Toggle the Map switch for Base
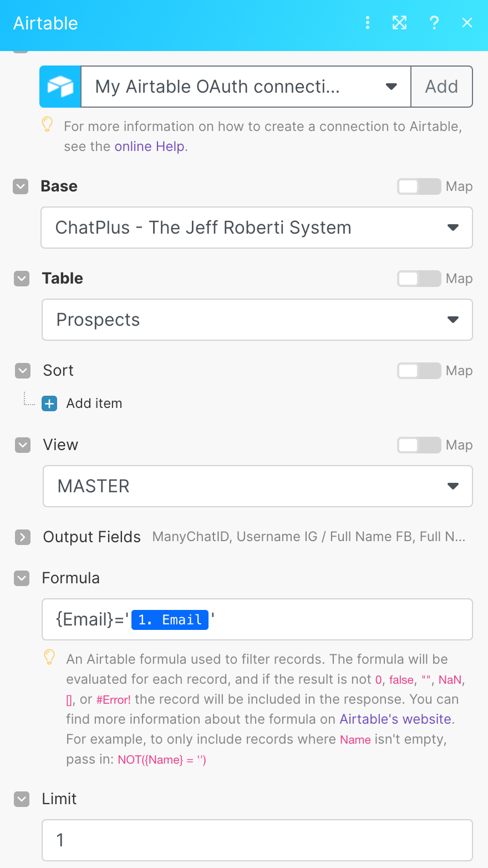Viewport: 488px width, 868px height. (x=419, y=186)
